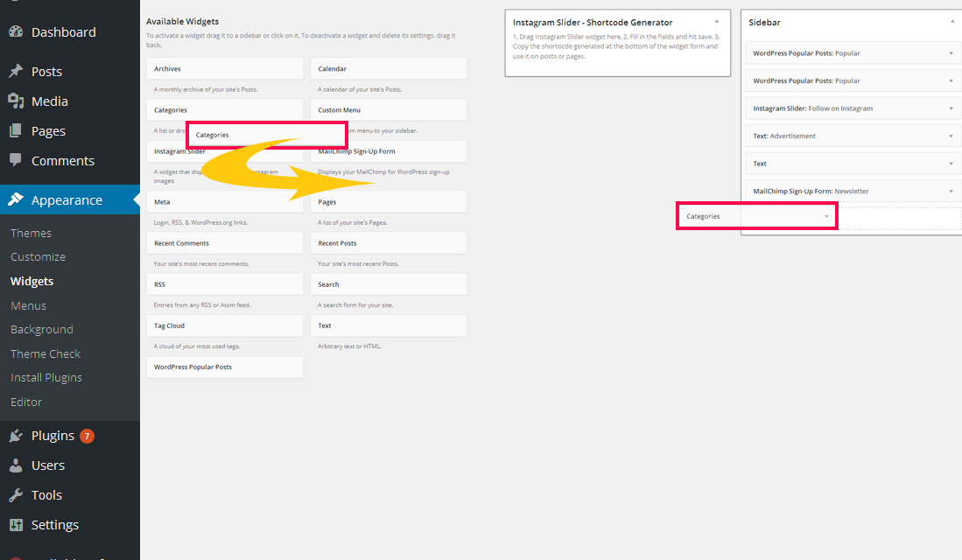Select the Meta available widget

click(225, 202)
